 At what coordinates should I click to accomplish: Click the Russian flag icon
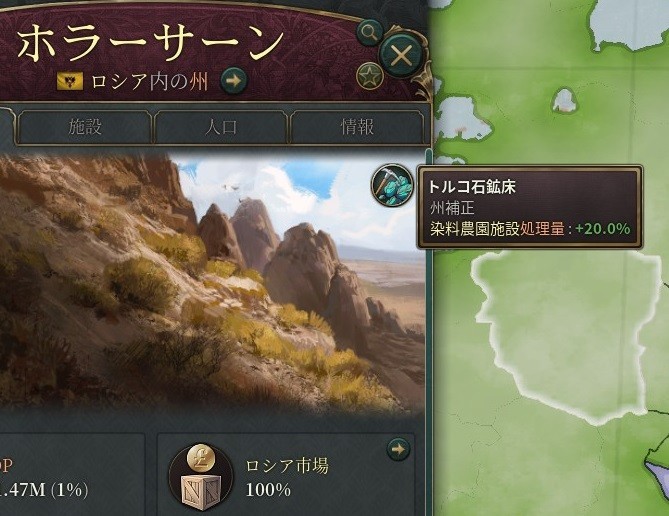click(70, 81)
